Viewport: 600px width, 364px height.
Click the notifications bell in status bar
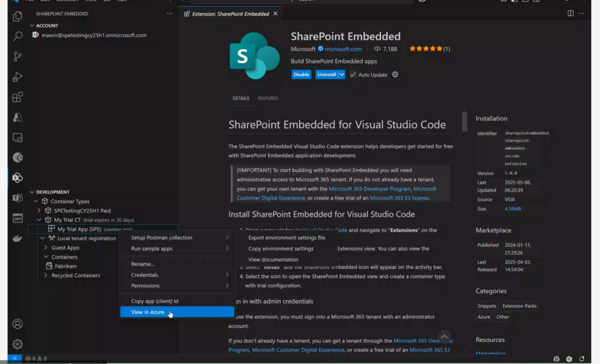coord(582,359)
